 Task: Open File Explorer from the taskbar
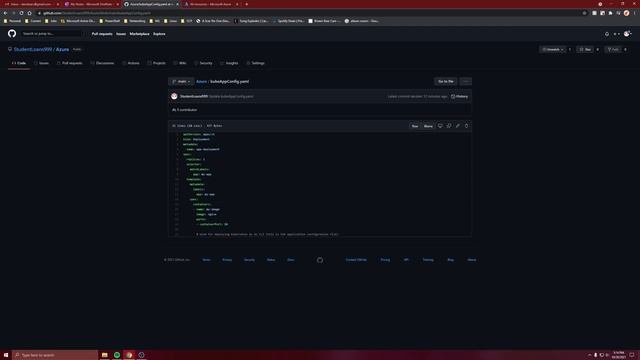click(104, 355)
